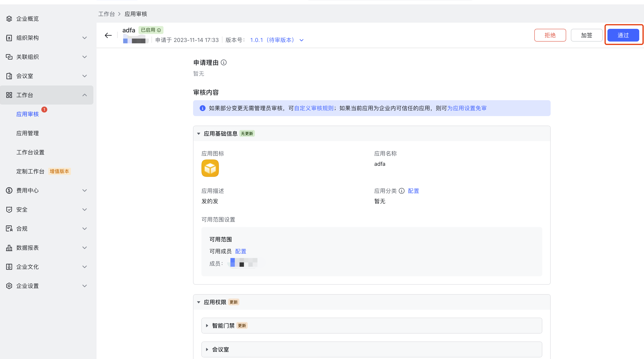Click the 企业设置 hexagon gear icon

[x=9, y=286]
